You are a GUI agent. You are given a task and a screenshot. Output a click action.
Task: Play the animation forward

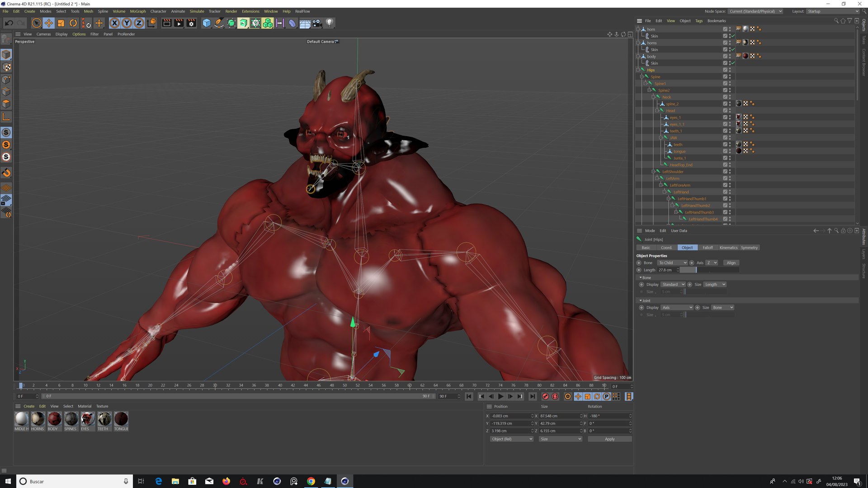pyautogui.click(x=500, y=396)
